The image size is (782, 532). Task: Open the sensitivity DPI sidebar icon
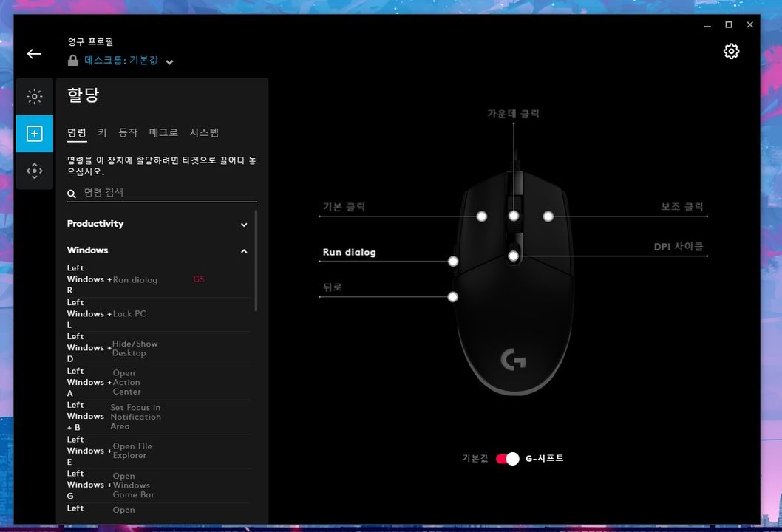click(x=35, y=171)
